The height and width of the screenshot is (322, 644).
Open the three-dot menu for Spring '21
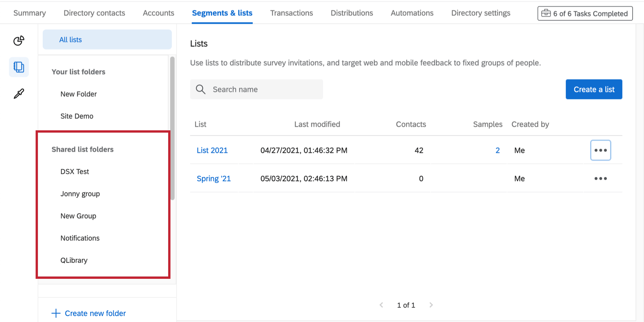600,178
